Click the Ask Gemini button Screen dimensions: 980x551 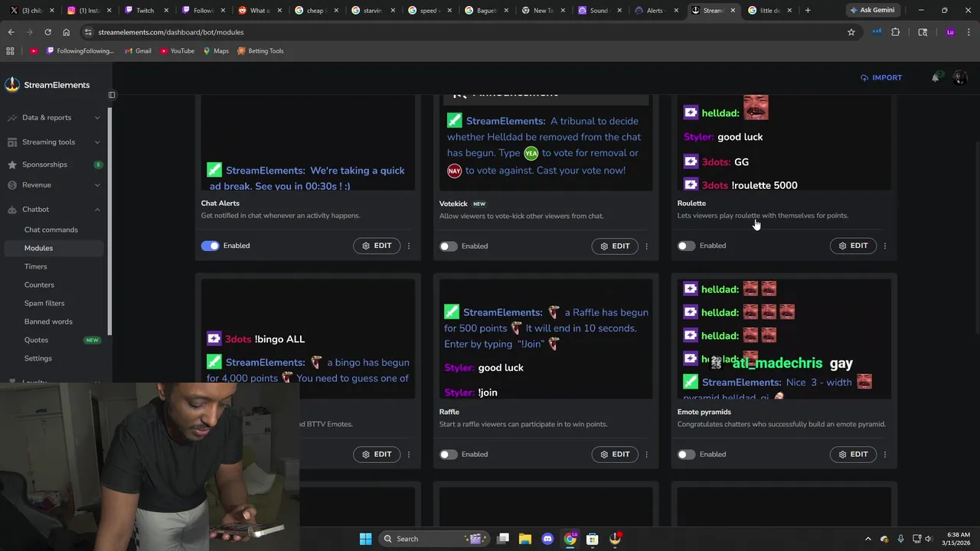(x=872, y=11)
